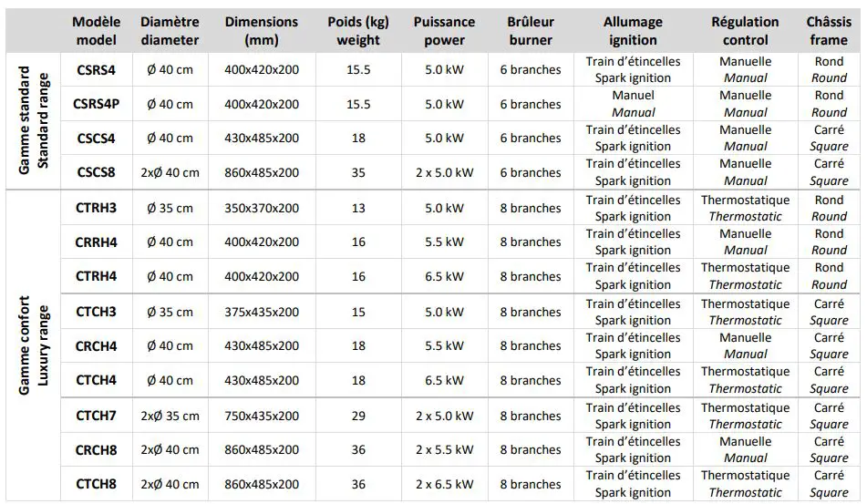Click the Dimensions (mm) column header

(261, 30)
